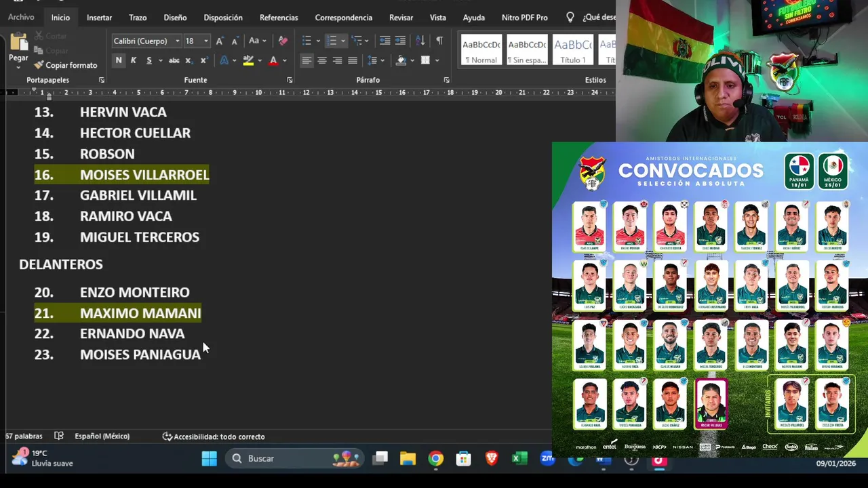This screenshot has height=488, width=868.
Task: Center align the paragraph
Action: tap(322, 60)
